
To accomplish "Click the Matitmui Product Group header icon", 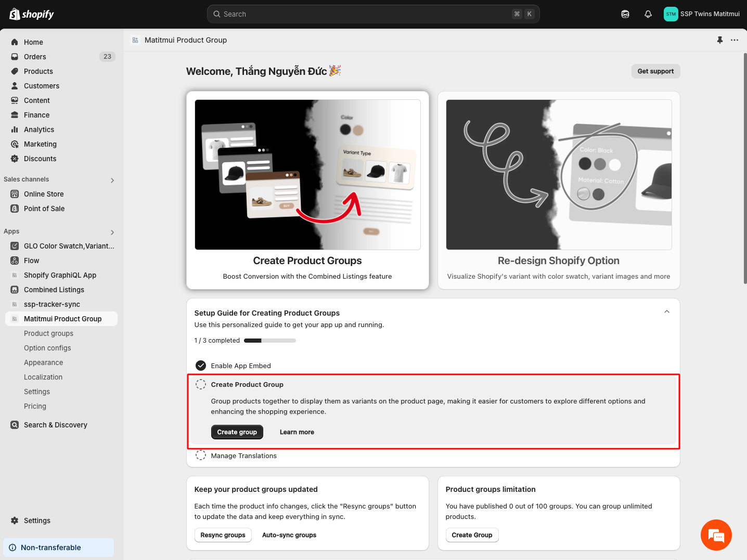I will tap(135, 40).
